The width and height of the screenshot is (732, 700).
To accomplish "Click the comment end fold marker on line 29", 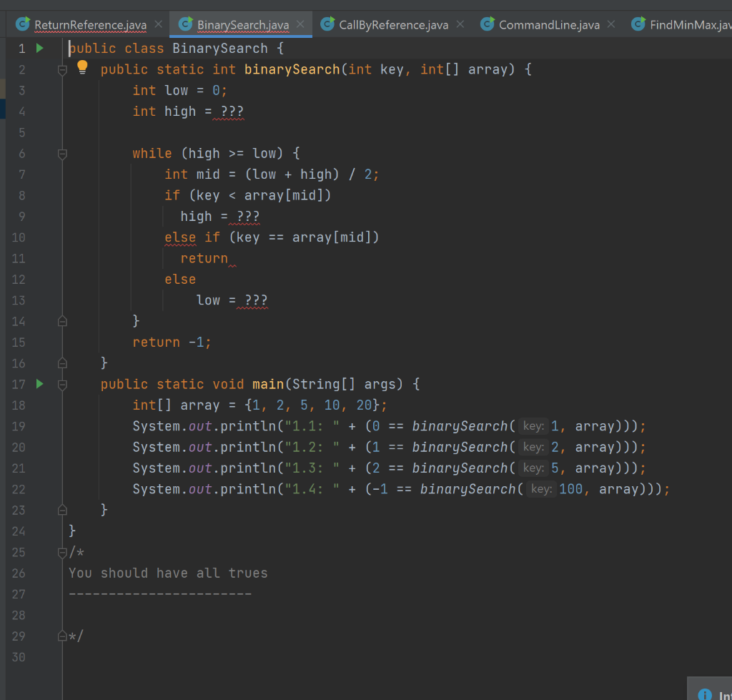I will (x=62, y=636).
